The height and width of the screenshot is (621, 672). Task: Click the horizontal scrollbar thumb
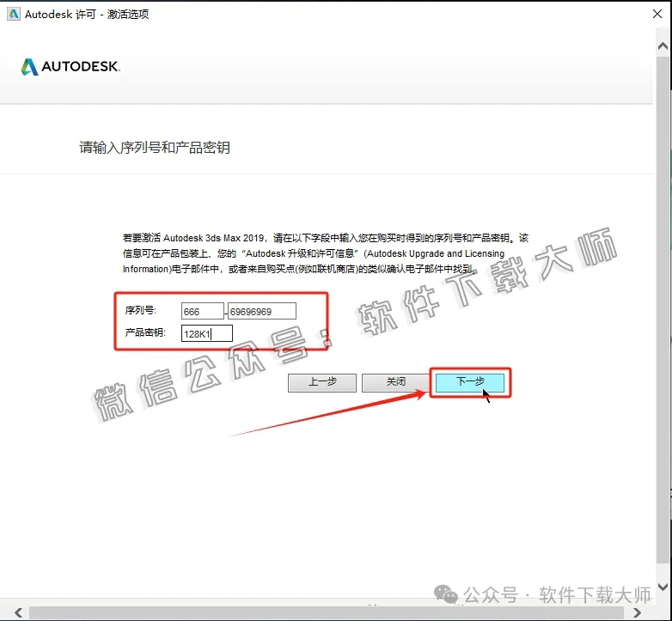click(327, 613)
